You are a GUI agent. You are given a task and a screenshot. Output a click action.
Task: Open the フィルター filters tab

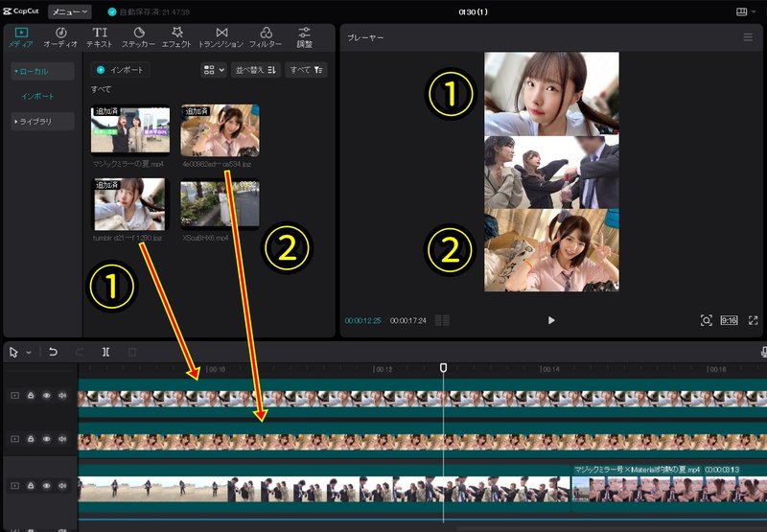[266, 37]
